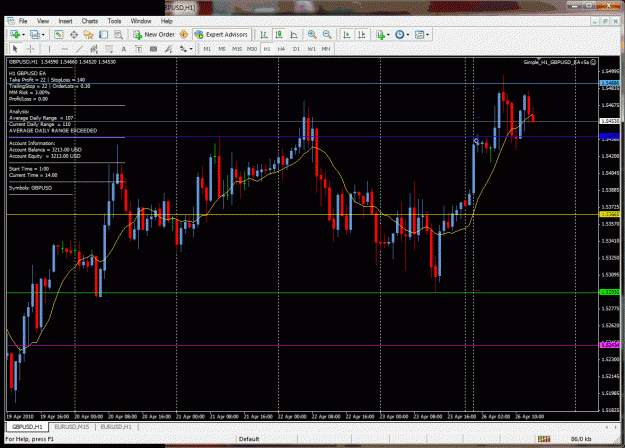The image size is (625, 448).
Task: Switch chart to Bar Chart type
Action: click(x=264, y=35)
